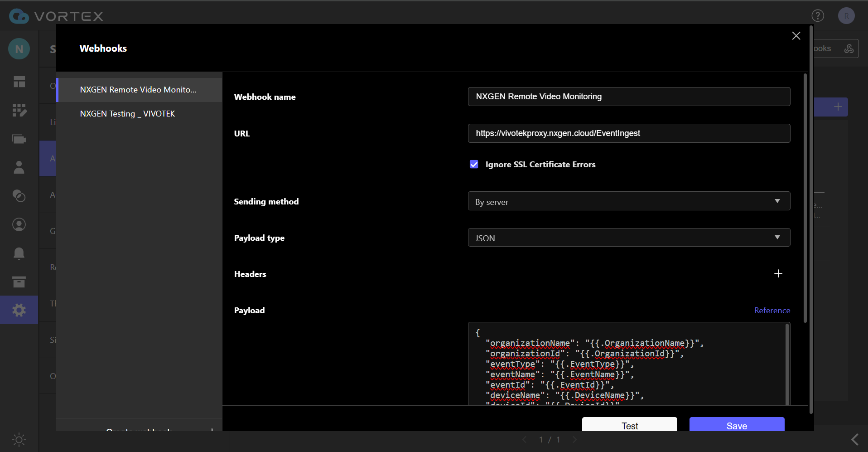Toggle the brightness theme icon
The height and width of the screenshot is (452, 868).
pos(19,439)
